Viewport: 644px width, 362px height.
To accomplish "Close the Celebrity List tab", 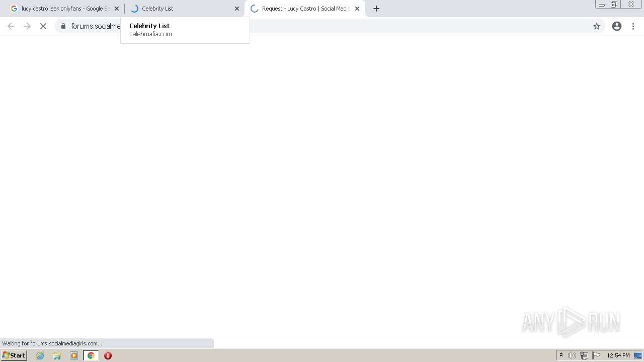I will click(x=237, y=9).
